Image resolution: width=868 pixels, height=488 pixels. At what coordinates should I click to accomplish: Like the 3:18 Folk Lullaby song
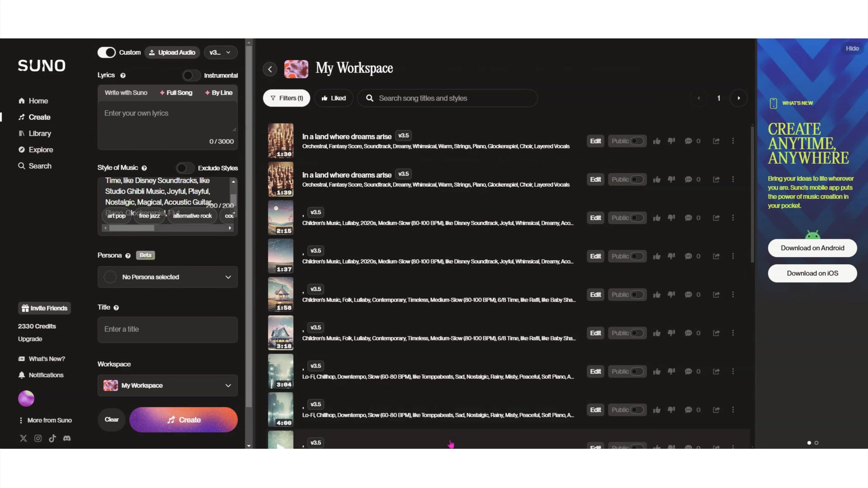(x=656, y=333)
